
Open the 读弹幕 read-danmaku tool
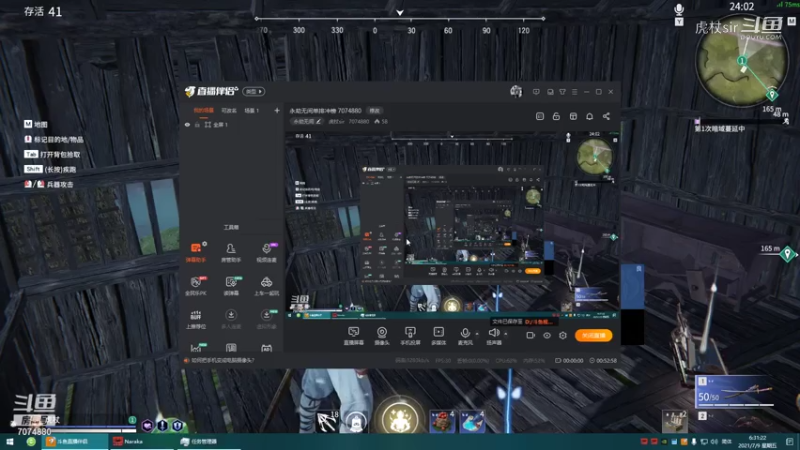tap(231, 286)
